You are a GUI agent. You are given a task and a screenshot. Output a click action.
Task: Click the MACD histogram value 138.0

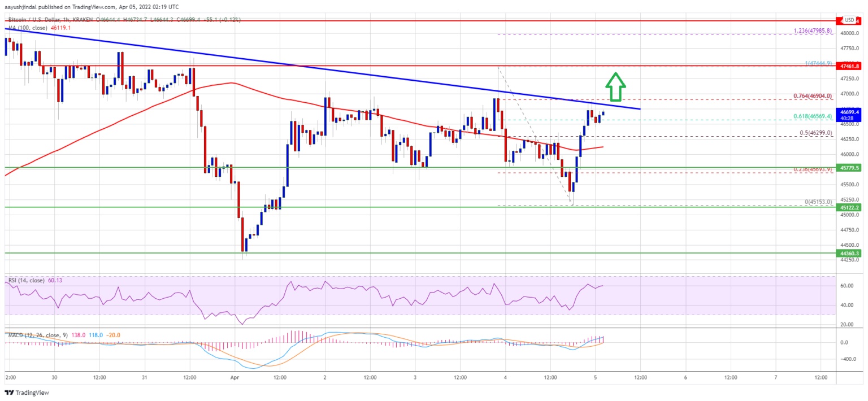coord(79,335)
